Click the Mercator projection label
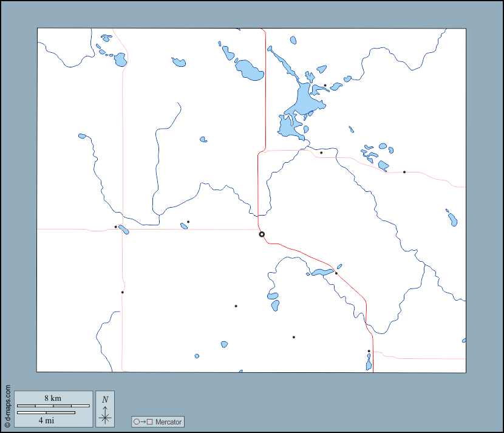The width and height of the screenshot is (504, 433). 168,421
